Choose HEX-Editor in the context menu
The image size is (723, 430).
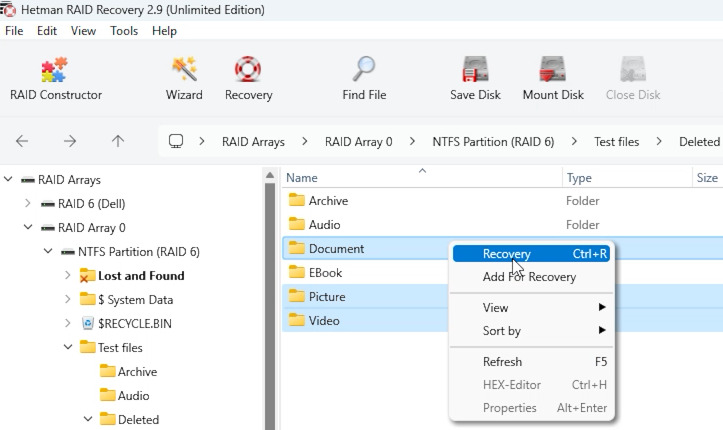pyautogui.click(x=531, y=384)
